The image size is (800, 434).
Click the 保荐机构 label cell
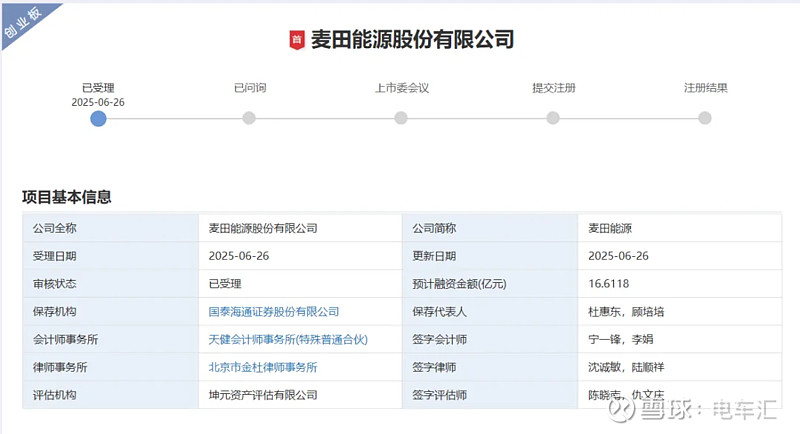point(110,312)
